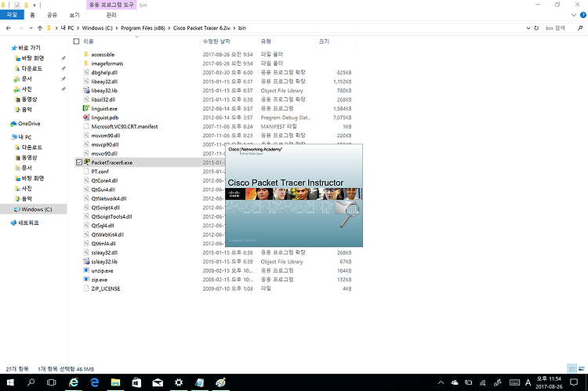
Task: Select the linguist.exe Qt icon
Action: (x=86, y=108)
